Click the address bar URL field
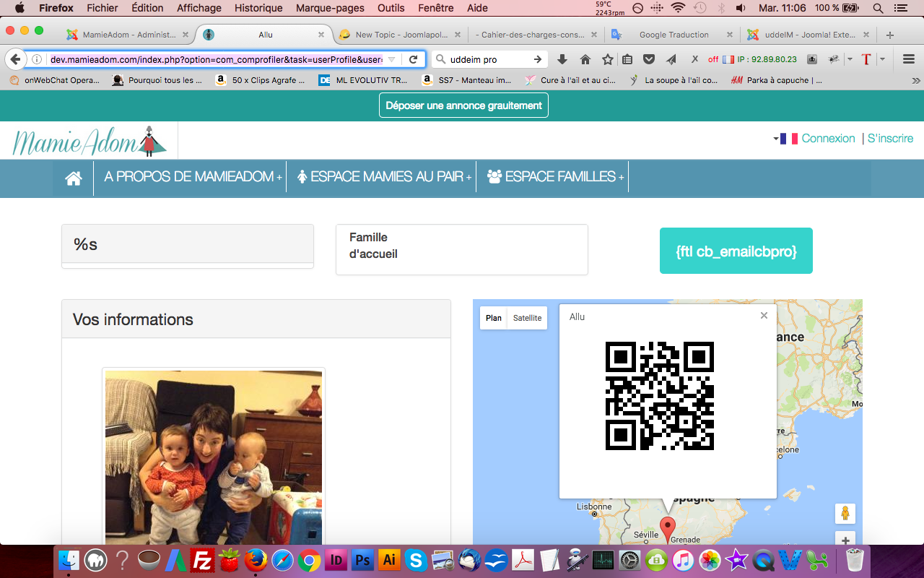924x578 pixels. (214, 59)
